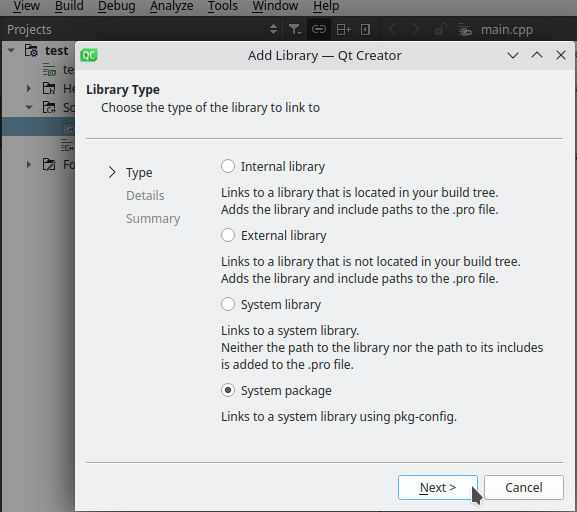
Task: Select the second source file under Sources
Action: 67,145
